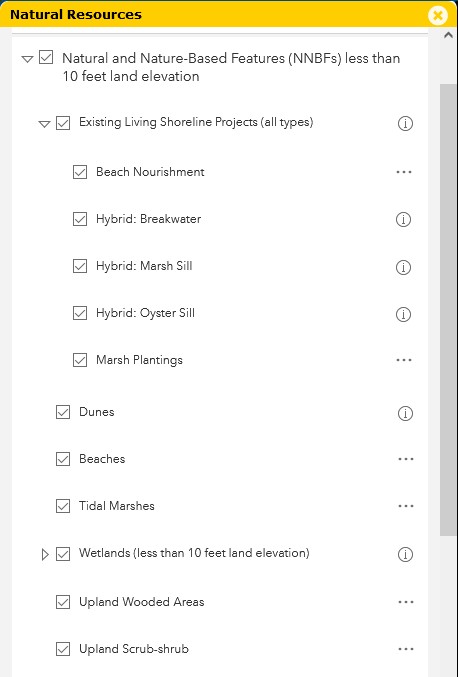
Task: Open info for Existing Living Shoreline Projects
Action: (x=405, y=123)
